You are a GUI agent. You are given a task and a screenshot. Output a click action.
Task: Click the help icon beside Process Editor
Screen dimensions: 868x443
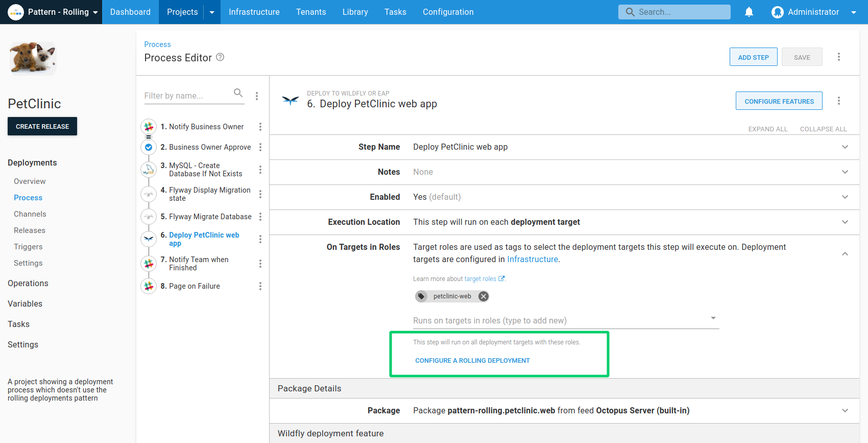pos(220,57)
